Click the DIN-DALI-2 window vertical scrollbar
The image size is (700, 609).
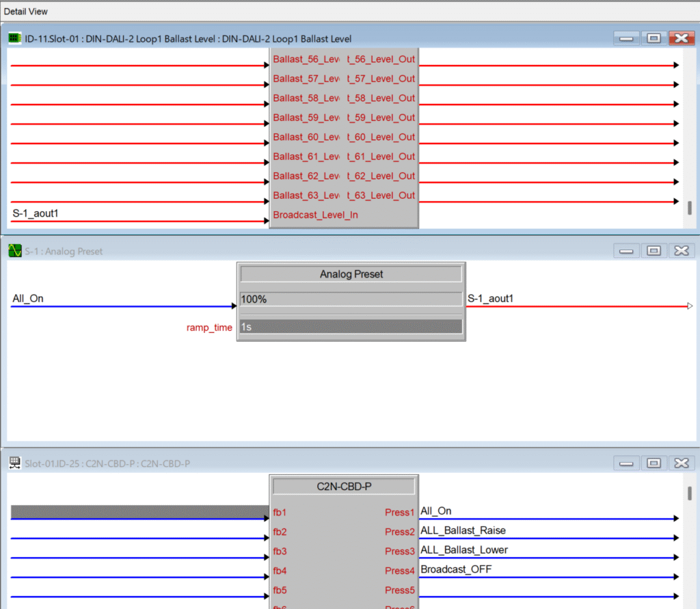point(689,208)
